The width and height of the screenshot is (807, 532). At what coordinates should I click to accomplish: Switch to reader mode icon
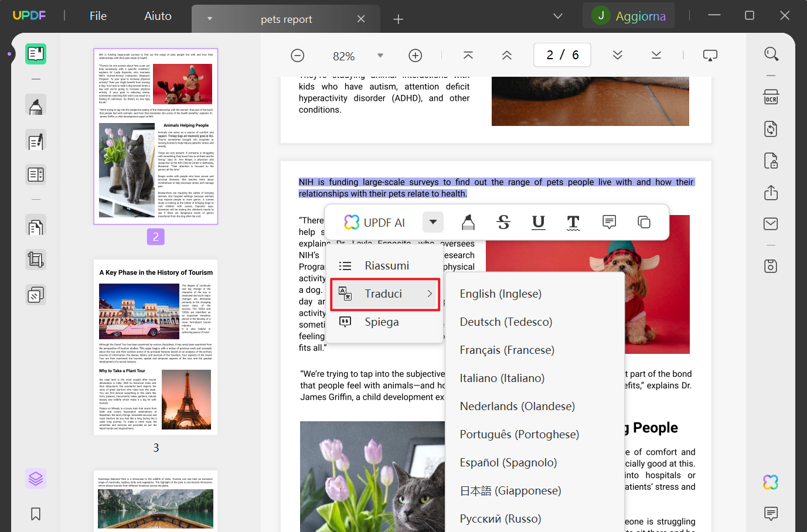pyautogui.click(x=36, y=54)
